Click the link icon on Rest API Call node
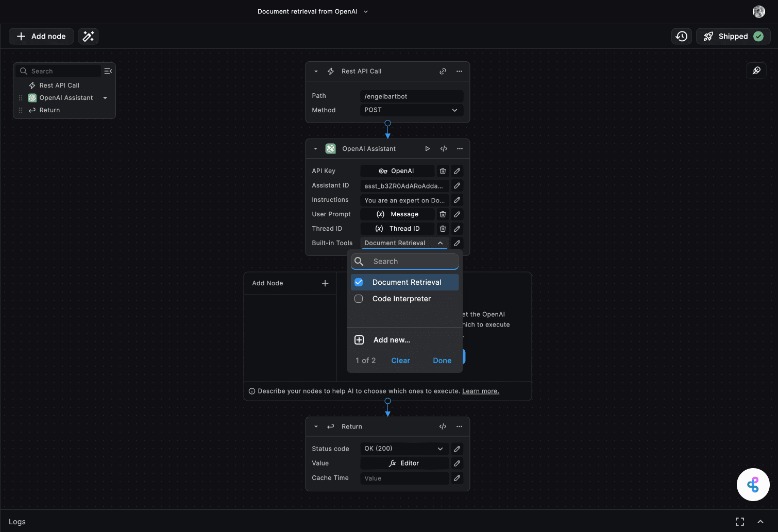Viewport: 778px width, 532px height. click(x=443, y=71)
